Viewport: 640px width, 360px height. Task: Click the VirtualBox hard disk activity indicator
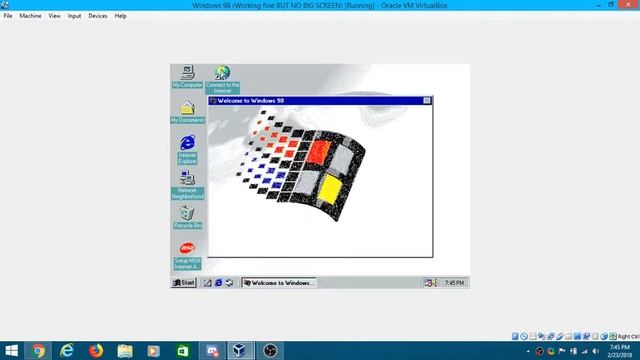click(x=515, y=336)
